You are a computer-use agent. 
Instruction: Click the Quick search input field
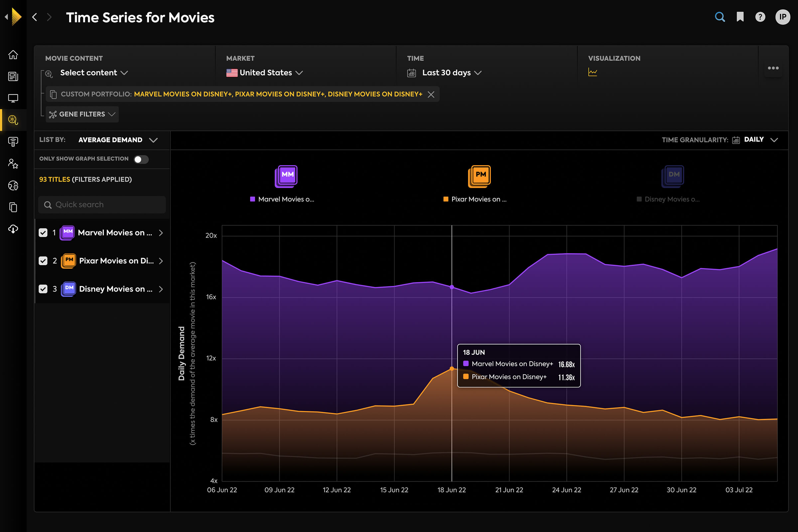[x=102, y=204]
